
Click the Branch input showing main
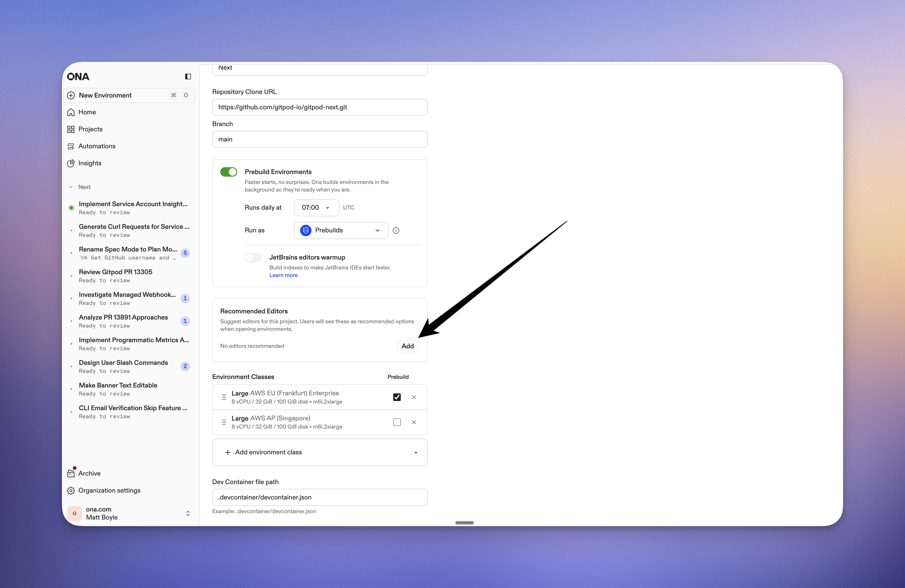pos(320,139)
